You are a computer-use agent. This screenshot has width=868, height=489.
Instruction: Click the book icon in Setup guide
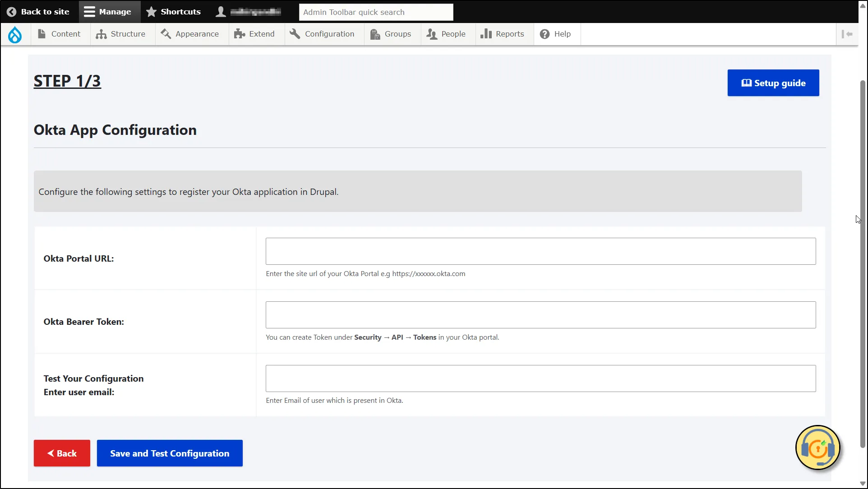[746, 83]
